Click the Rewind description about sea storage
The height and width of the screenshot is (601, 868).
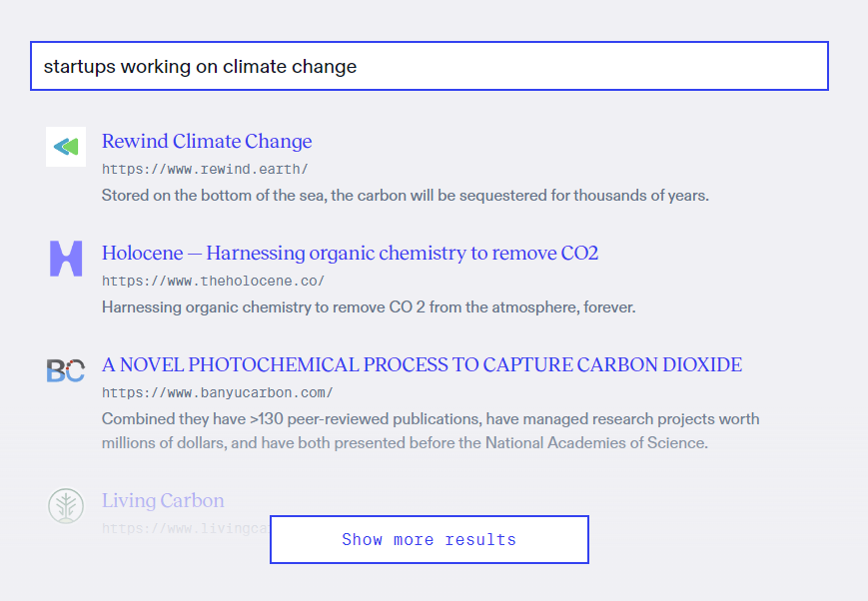tap(405, 196)
